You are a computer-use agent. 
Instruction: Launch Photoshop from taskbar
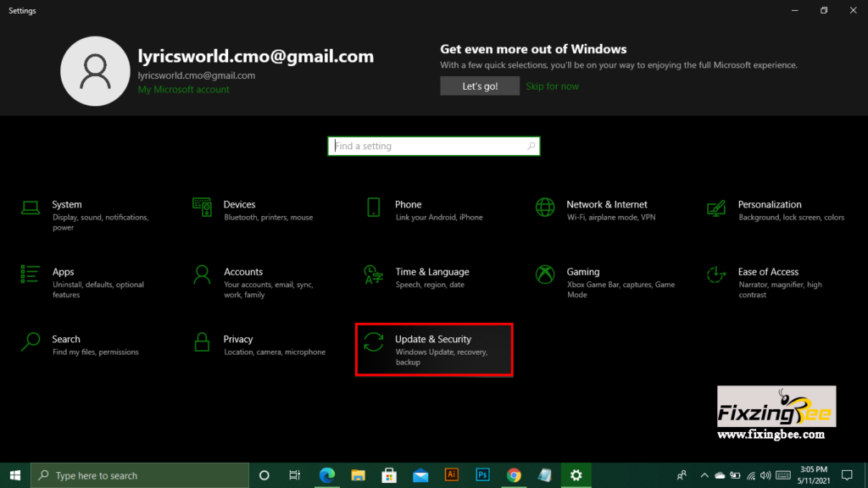(482, 475)
